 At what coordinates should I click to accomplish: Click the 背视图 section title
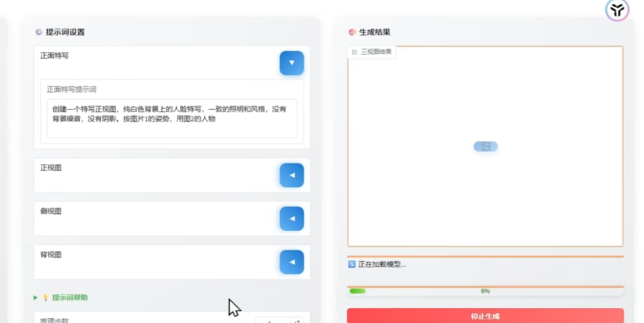[51, 255]
